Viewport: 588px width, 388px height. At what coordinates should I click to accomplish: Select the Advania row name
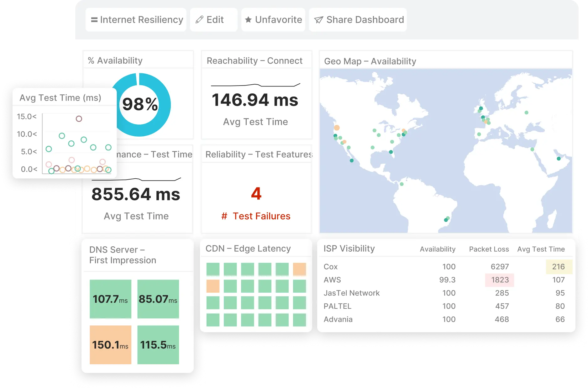338,319
